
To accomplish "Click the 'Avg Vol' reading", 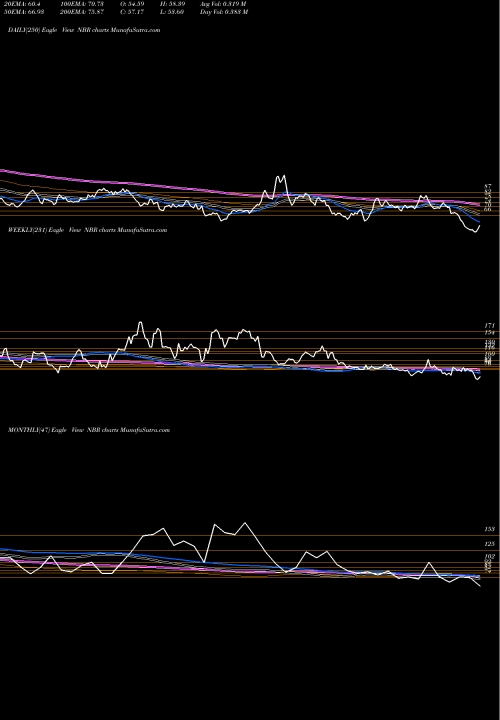I will click(x=223, y=4).
